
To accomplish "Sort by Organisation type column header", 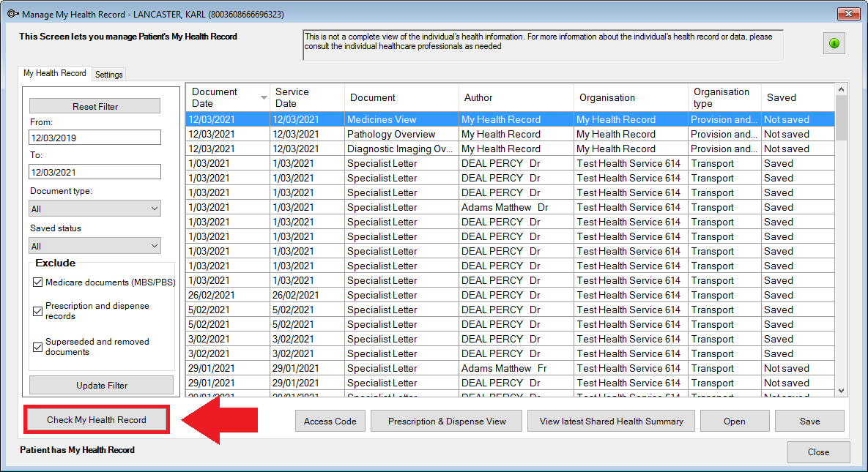I will (x=724, y=97).
